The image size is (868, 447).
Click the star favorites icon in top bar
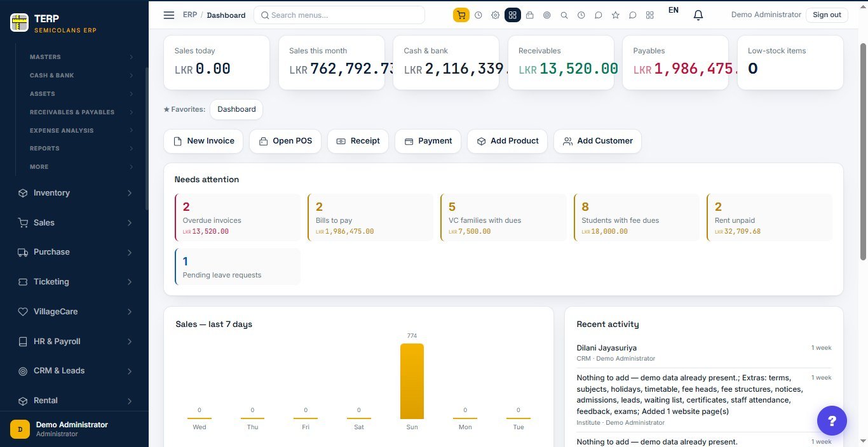615,15
